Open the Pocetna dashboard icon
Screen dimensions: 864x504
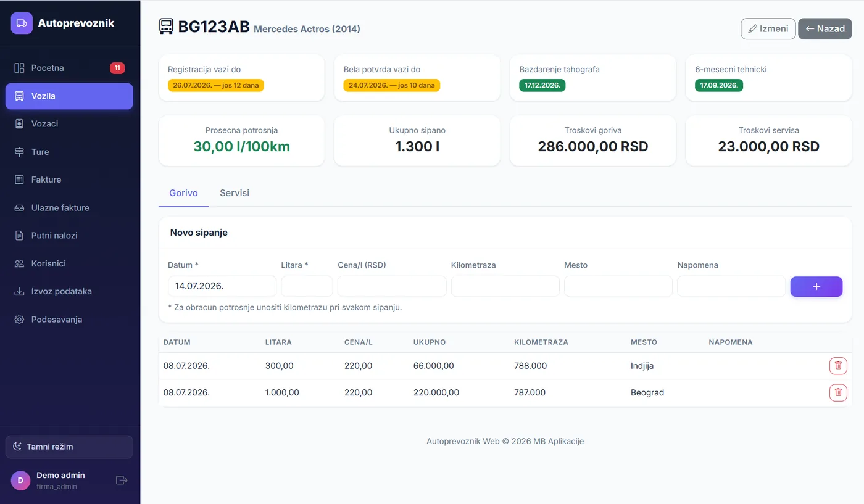pos(19,68)
